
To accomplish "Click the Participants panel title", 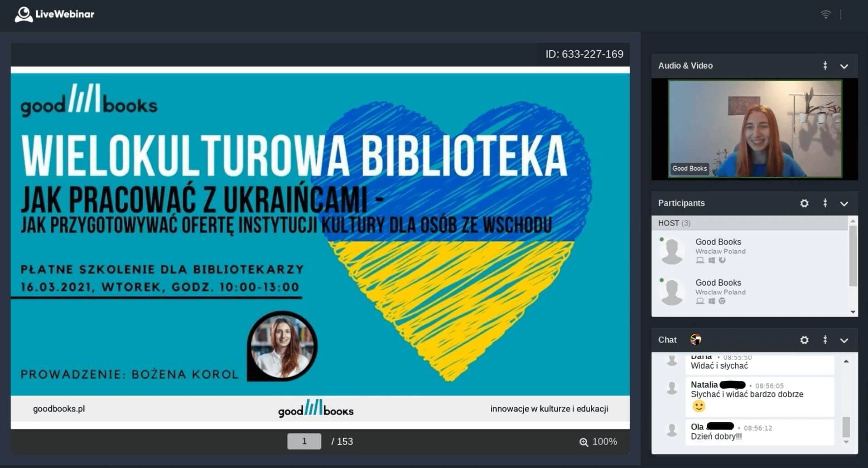I will point(681,203).
